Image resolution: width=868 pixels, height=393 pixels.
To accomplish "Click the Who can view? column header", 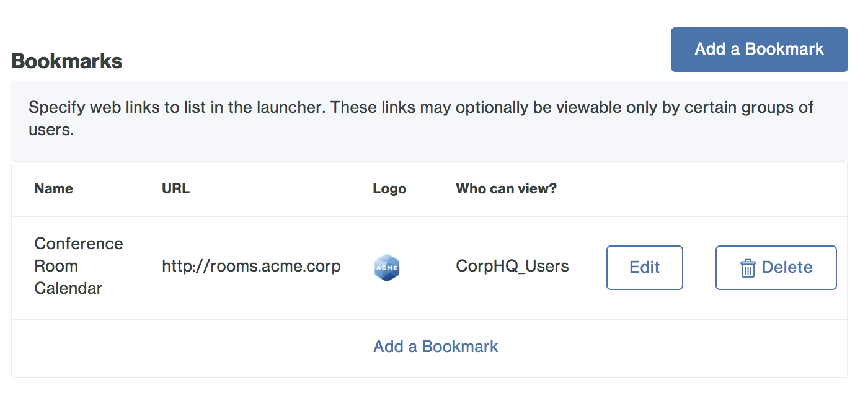I will [x=506, y=189].
